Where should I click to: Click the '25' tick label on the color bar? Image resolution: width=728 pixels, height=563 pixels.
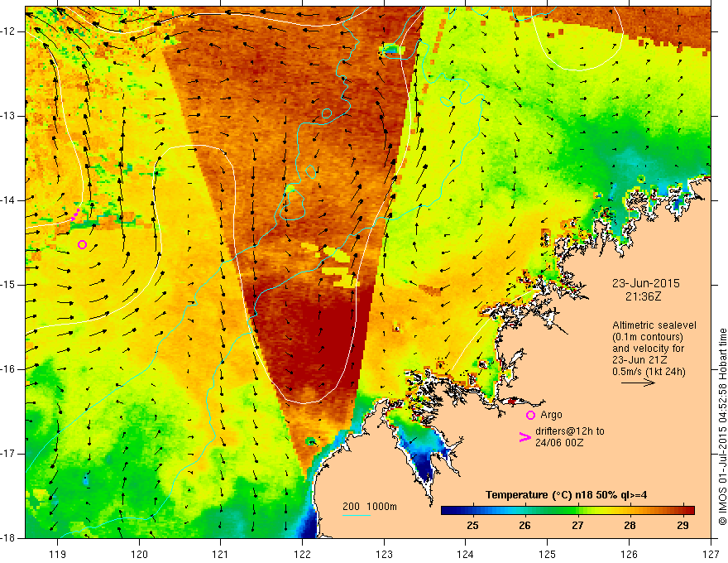(472, 526)
